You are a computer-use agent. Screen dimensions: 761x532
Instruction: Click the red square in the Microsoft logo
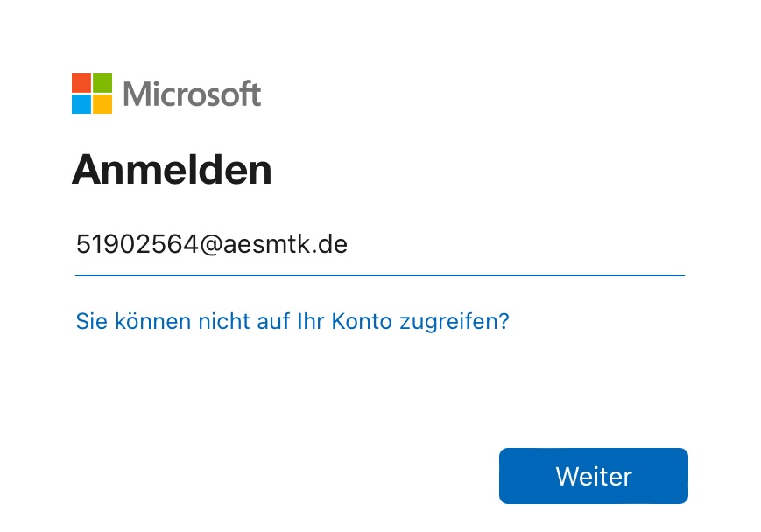tap(81, 83)
